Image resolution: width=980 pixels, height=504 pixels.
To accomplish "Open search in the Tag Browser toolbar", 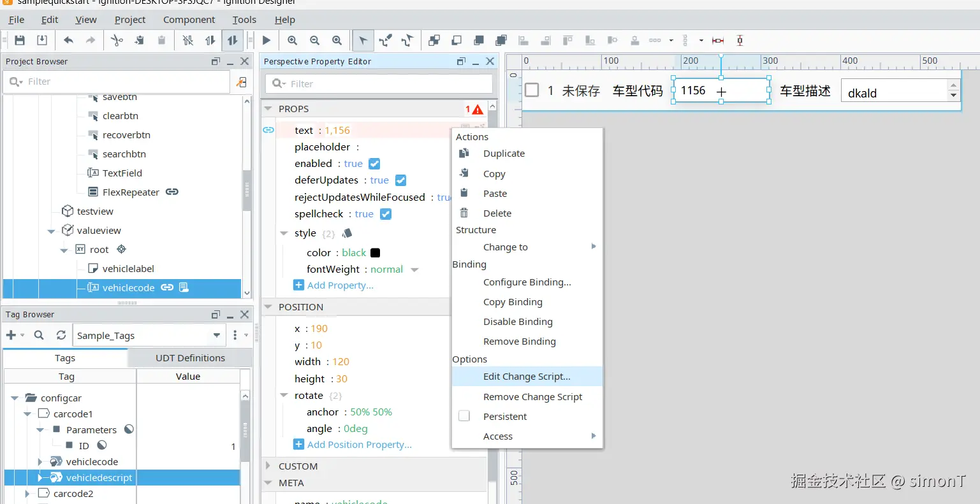I will [x=39, y=335].
